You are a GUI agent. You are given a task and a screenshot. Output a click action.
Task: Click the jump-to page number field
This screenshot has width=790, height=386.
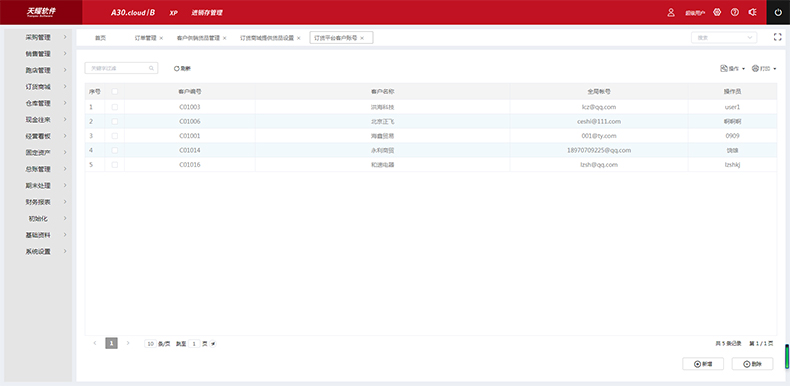click(194, 344)
